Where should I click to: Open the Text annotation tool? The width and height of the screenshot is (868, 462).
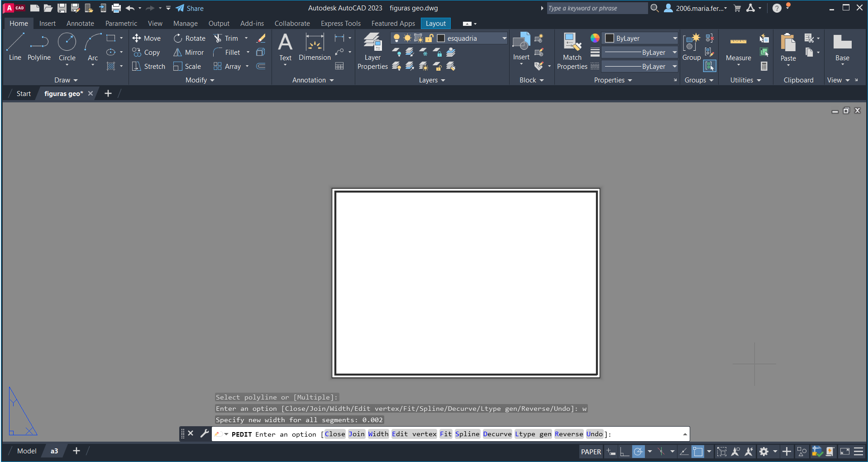pyautogui.click(x=285, y=48)
